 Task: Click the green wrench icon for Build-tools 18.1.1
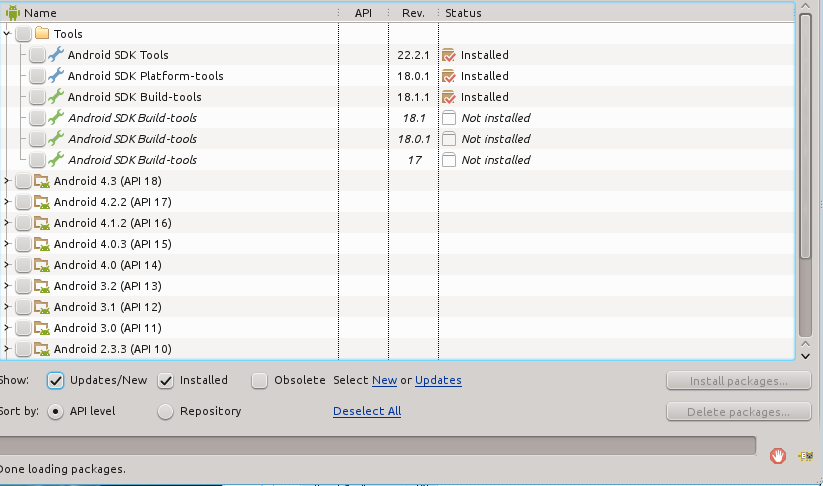pos(56,97)
